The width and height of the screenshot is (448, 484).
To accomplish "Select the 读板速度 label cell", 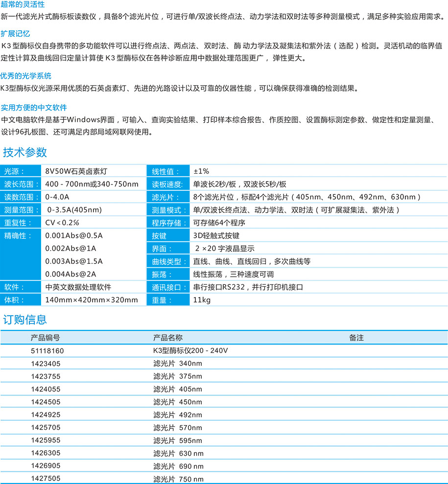I will point(168,184).
